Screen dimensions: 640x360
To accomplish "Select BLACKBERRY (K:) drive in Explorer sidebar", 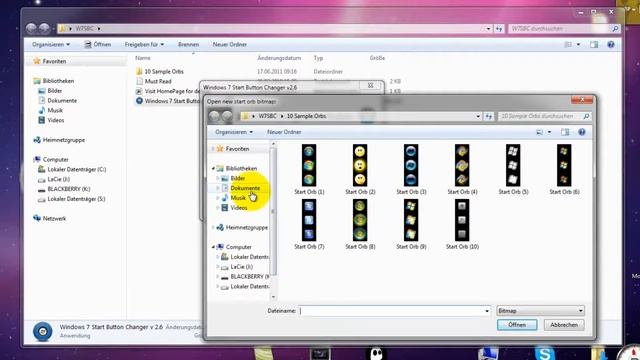I will 69,189.
